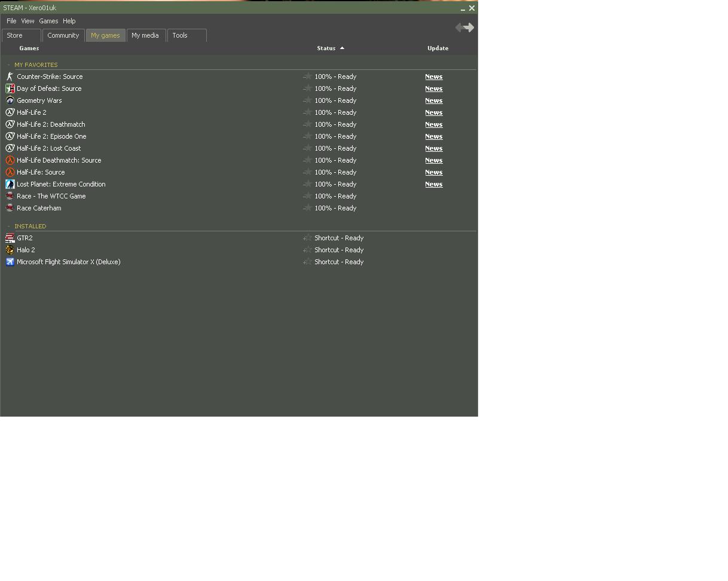The image size is (728, 581).
Task: Collapse the MY FAVORITES section
Action: (9, 65)
